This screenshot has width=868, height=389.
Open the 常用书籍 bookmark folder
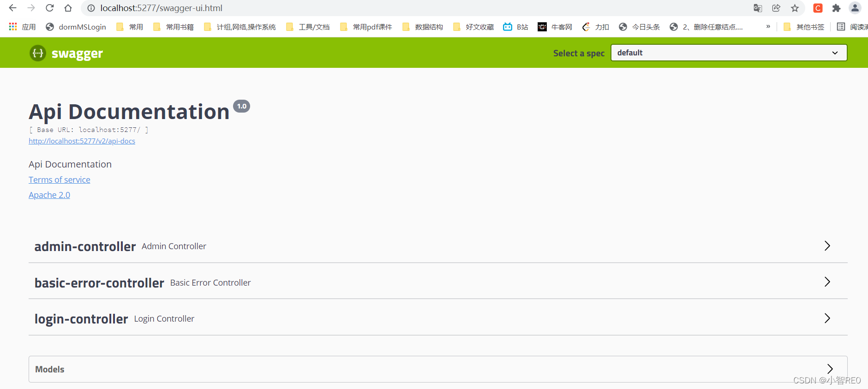pos(174,27)
